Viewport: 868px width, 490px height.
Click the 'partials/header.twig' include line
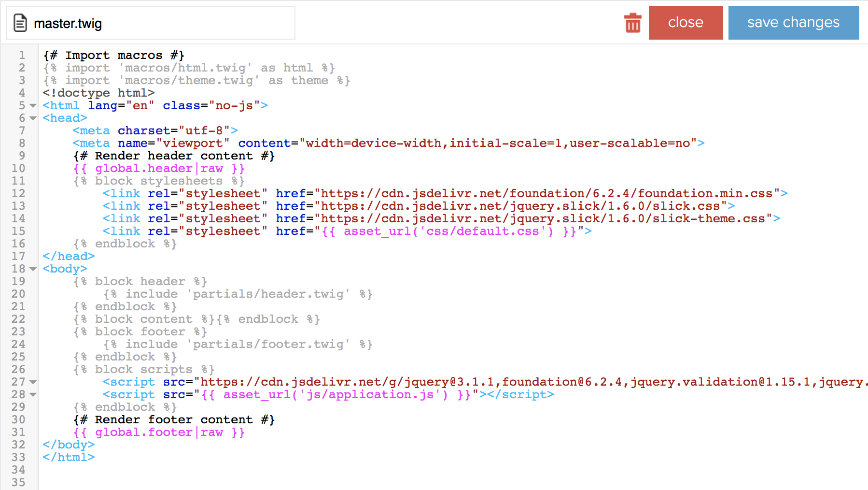[238, 294]
